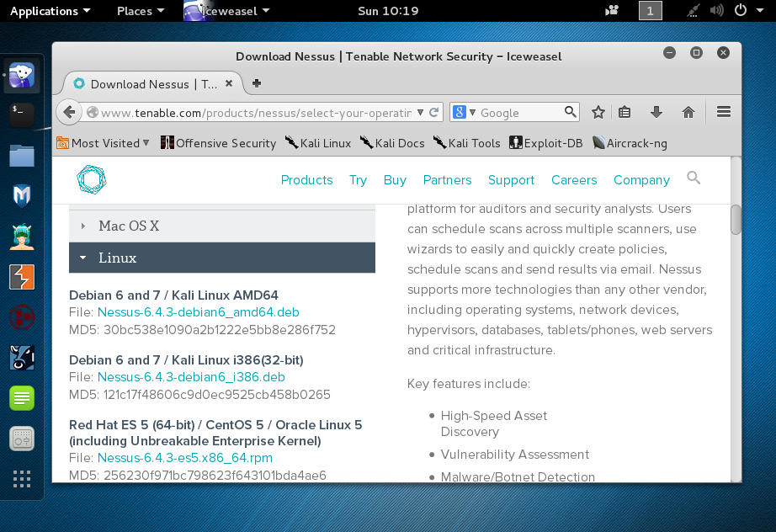This screenshot has height=532, width=776.
Task: Show bookmarks list icon
Action: (x=625, y=112)
